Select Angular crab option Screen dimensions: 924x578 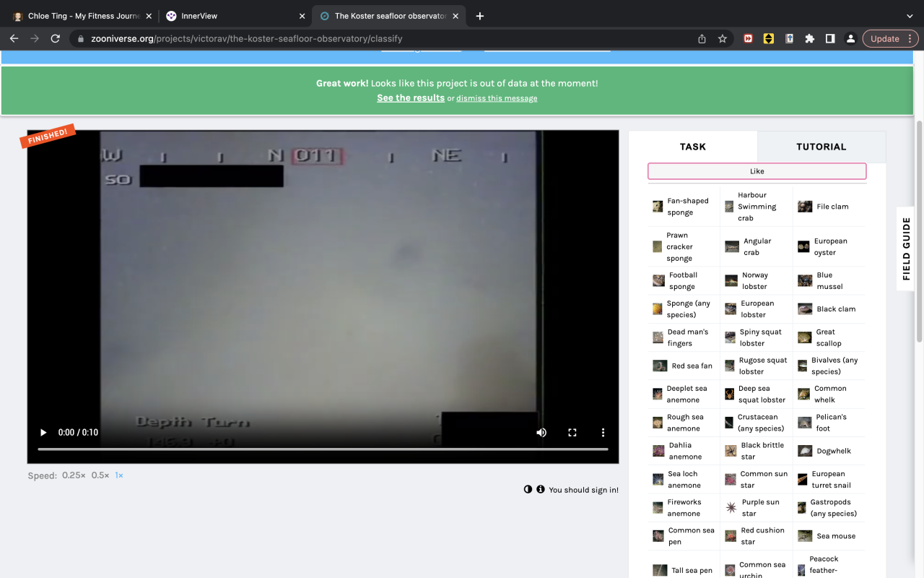(x=757, y=246)
